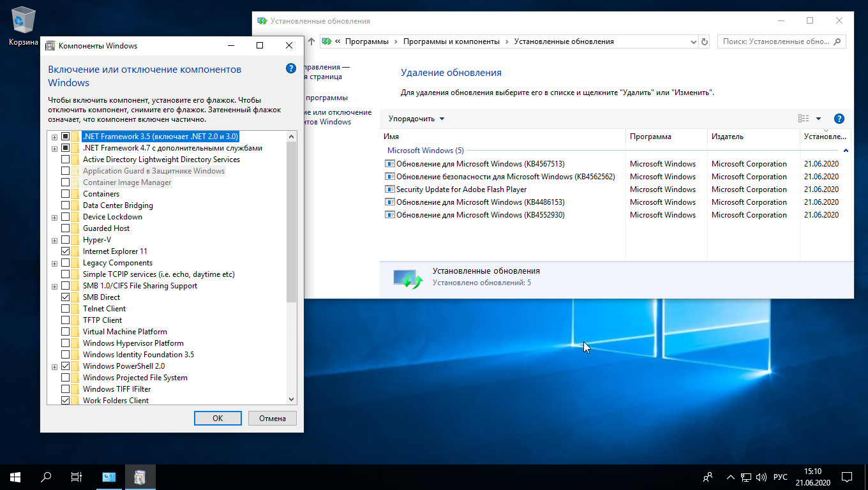Click the folder icon of Hyper-V item

point(76,240)
